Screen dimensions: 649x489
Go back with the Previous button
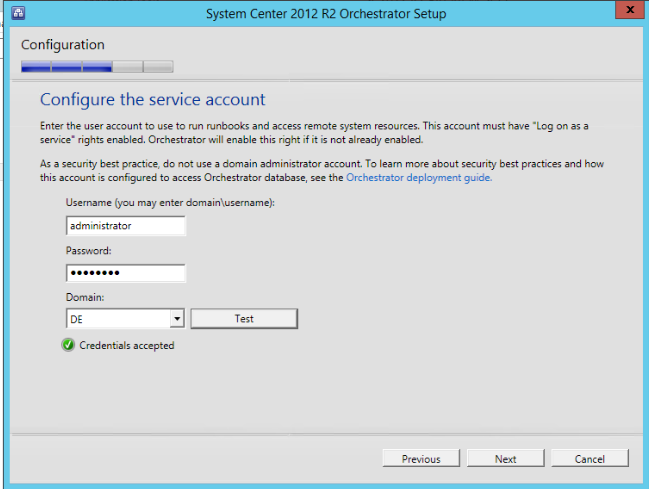(x=421, y=459)
